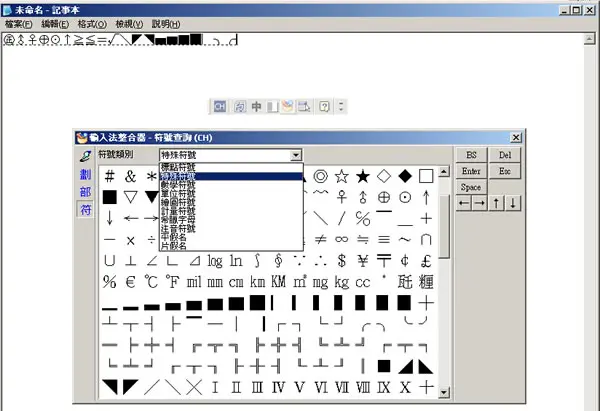Click the BS backspace button
Viewport: 600px width, 411px height.
[x=471, y=155]
